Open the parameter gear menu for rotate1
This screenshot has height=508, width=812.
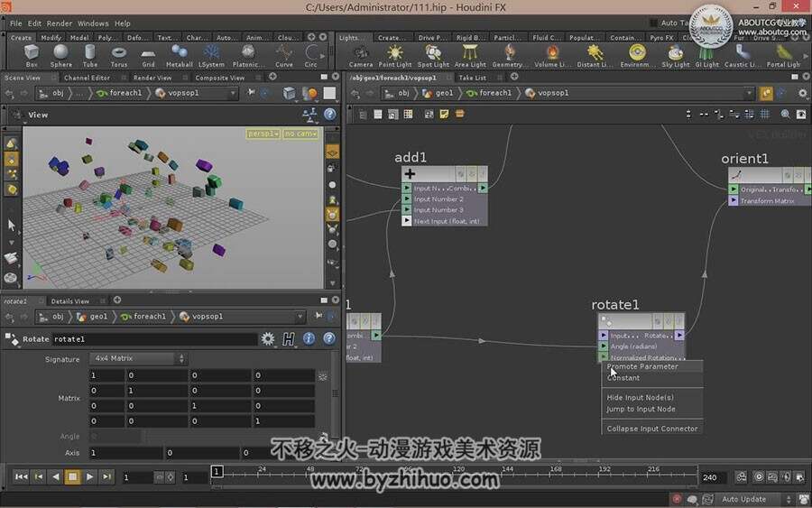click(x=268, y=338)
